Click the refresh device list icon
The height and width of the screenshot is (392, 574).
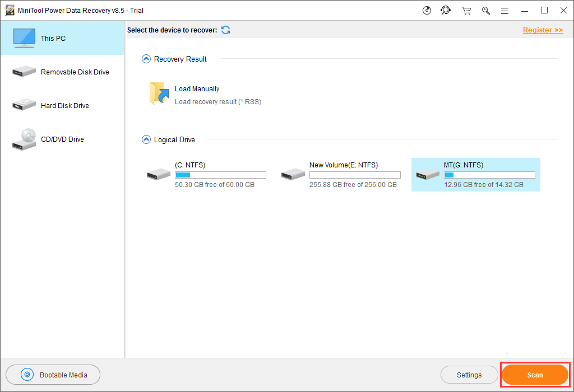(225, 30)
